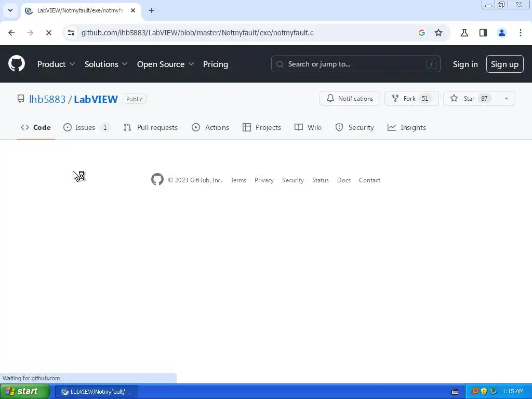Expand the Solutions menu
This screenshot has width=532, height=399.
106,64
